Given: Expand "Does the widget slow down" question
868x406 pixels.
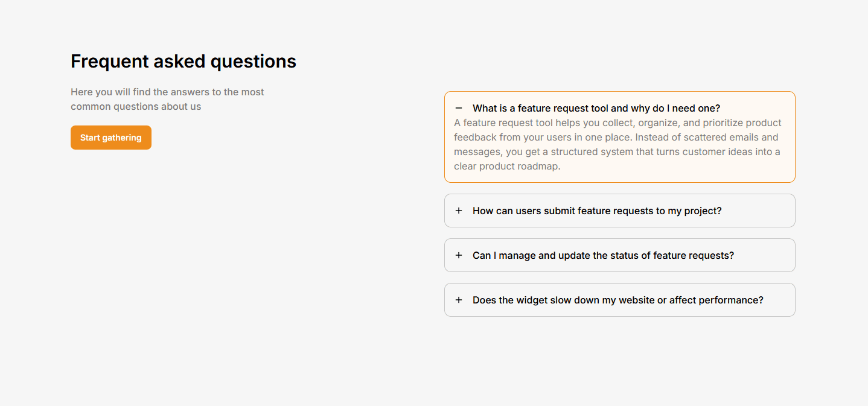Looking at the screenshot, I should click(617, 300).
